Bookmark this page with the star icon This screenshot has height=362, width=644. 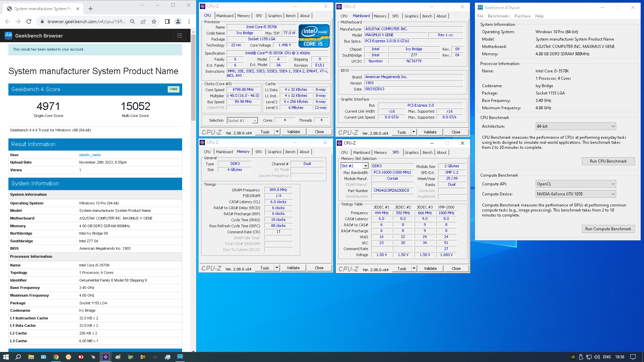click(154, 21)
